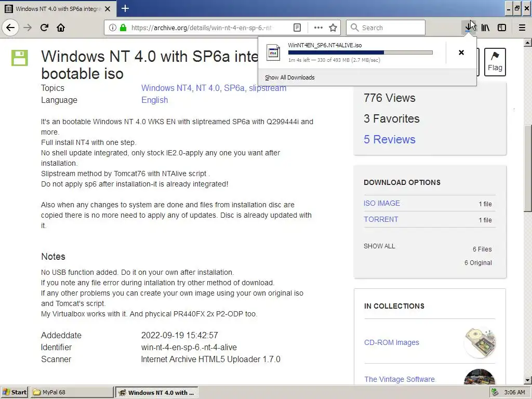The width and height of the screenshot is (532, 399).
Task: Click the vertical scrollbar down arrow
Action: [528, 380]
